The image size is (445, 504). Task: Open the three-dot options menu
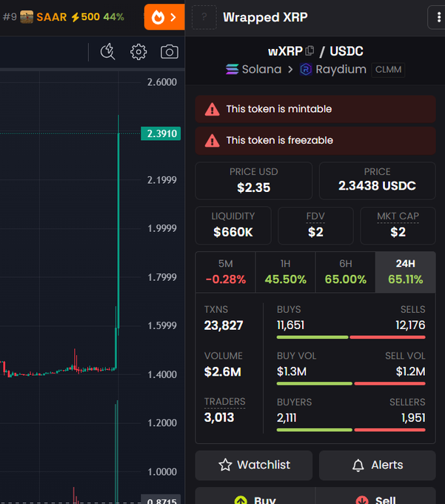click(438, 17)
